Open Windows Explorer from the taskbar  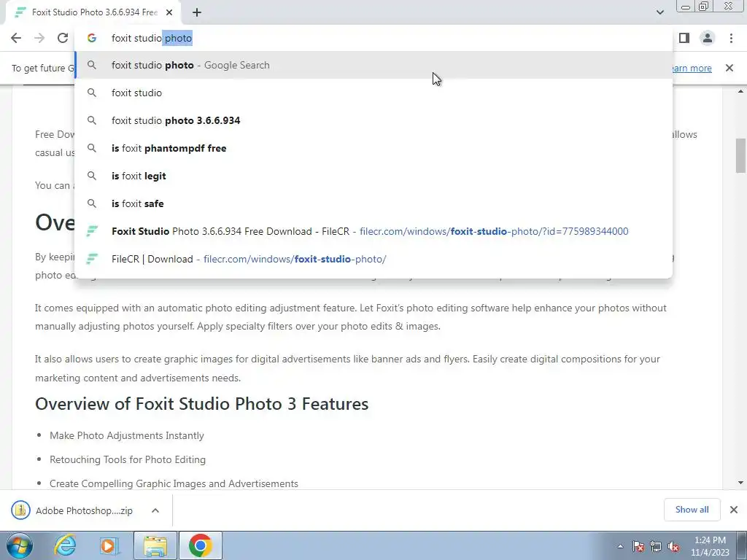tap(155, 545)
